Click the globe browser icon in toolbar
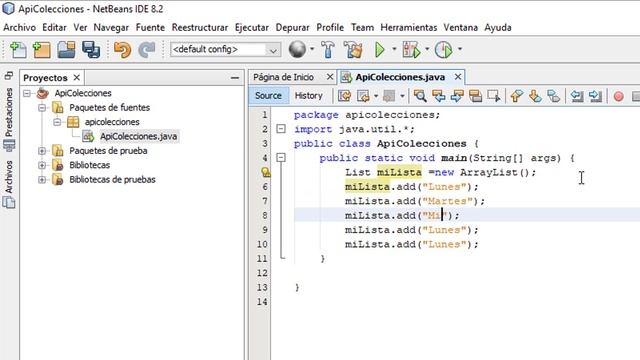Viewport: 640px width, 360px height. coord(297,49)
